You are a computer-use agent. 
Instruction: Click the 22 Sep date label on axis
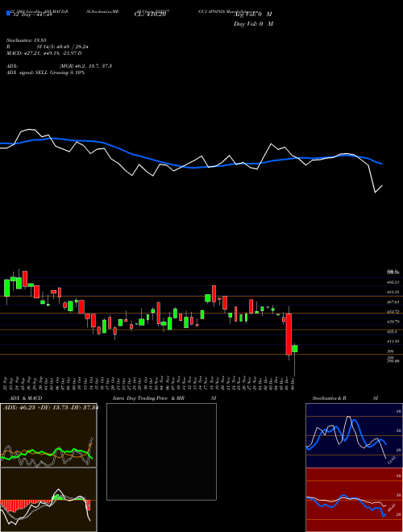(6, 384)
